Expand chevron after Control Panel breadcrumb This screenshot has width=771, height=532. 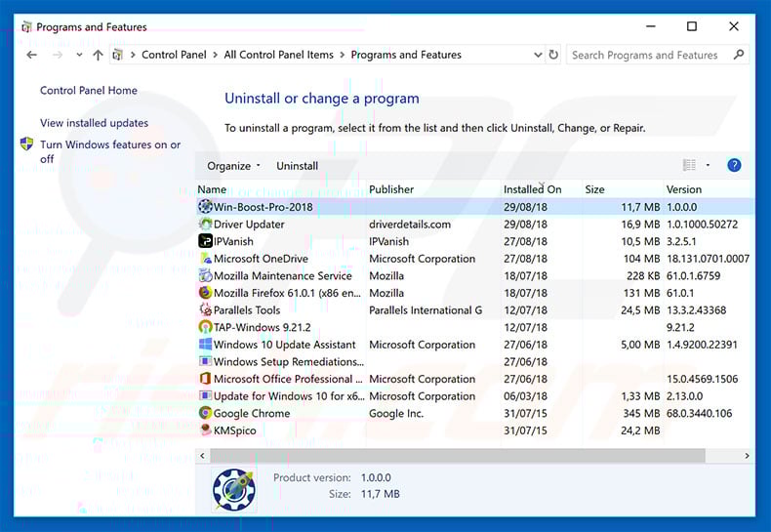pyautogui.click(x=216, y=55)
